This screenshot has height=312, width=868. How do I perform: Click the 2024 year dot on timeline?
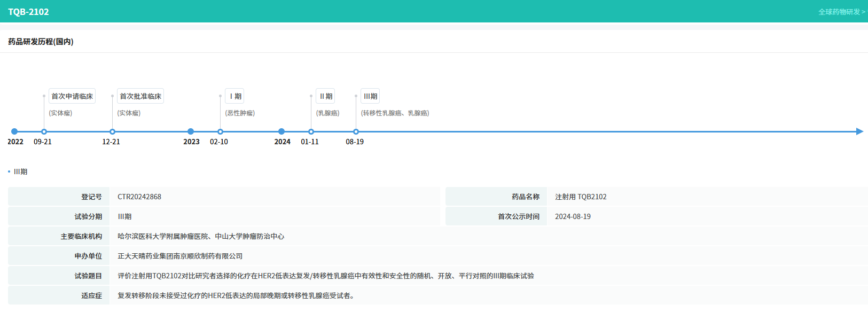coord(281,131)
